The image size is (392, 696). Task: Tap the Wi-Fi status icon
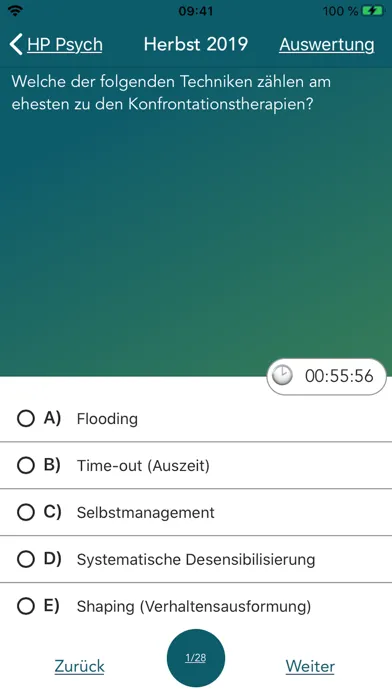tap(16, 11)
